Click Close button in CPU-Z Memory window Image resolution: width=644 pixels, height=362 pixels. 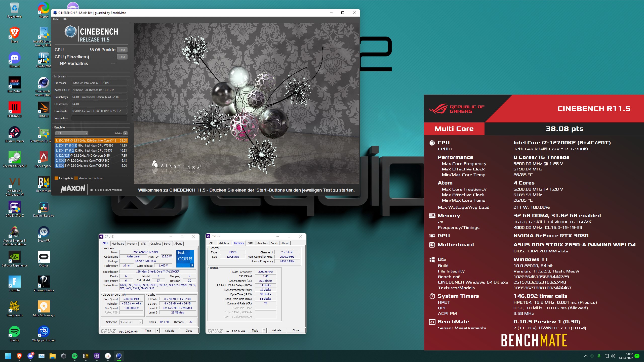pos(296,330)
